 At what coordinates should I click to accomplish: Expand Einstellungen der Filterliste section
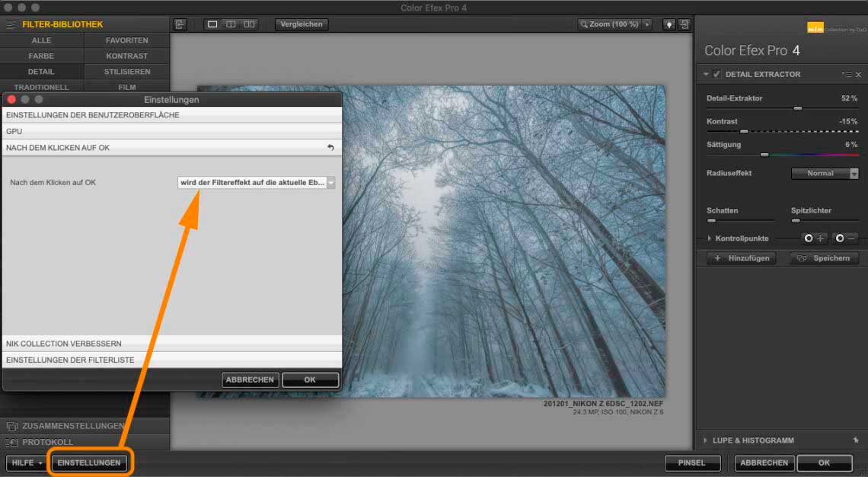click(172, 360)
